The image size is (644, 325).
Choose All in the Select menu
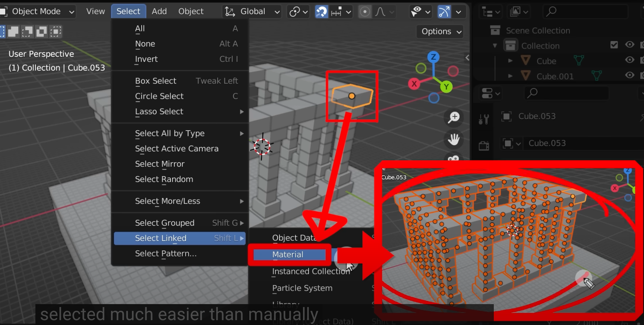click(180, 28)
